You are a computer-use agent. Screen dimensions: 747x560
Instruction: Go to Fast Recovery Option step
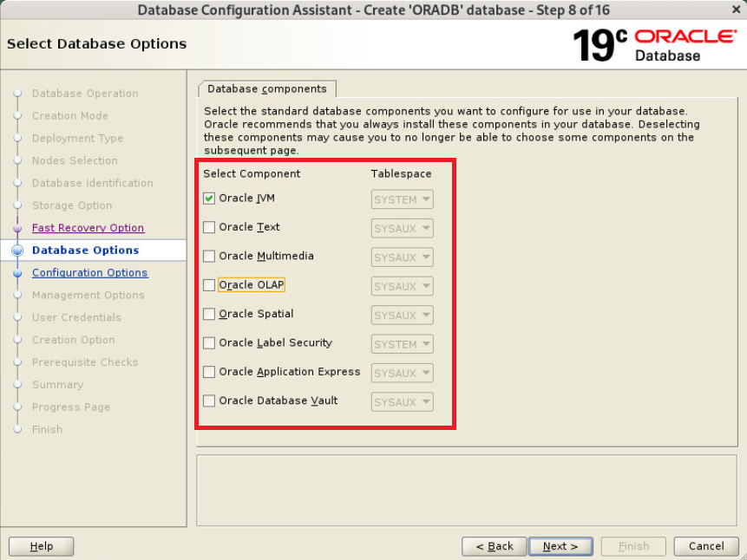click(x=88, y=228)
